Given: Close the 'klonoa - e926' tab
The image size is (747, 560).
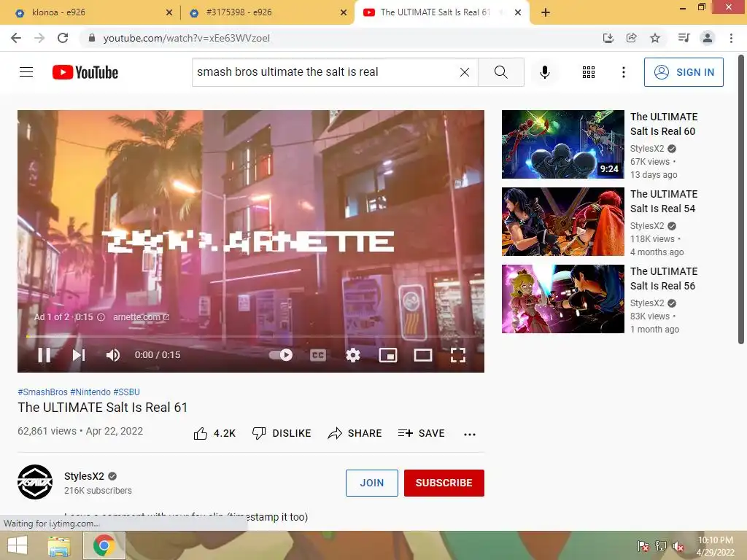Looking at the screenshot, I should (x=169, y=13).
